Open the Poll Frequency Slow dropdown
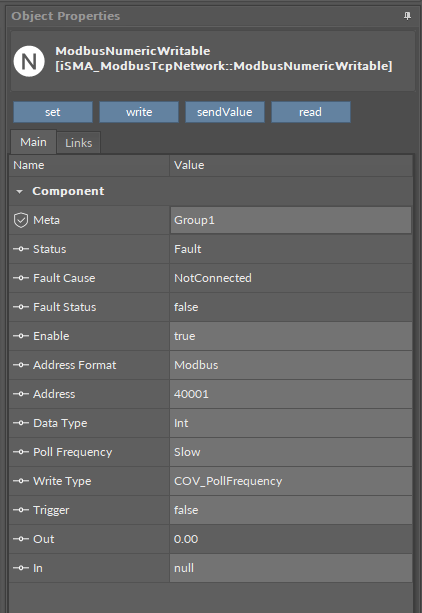This screenshot has height=613, width=422. tap(291, 452)
